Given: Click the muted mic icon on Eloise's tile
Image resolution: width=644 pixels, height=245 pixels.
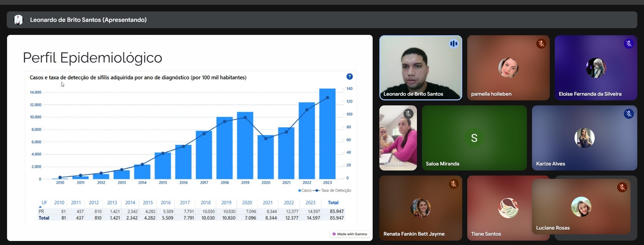Looking at the screenshot, I should (x=629, y=44).
